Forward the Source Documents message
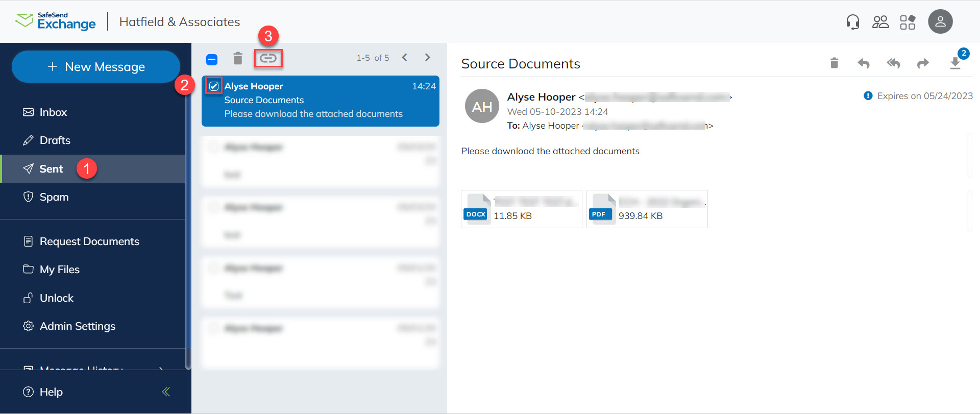Viewport: 980px width, 414px height. pos(923,63)
